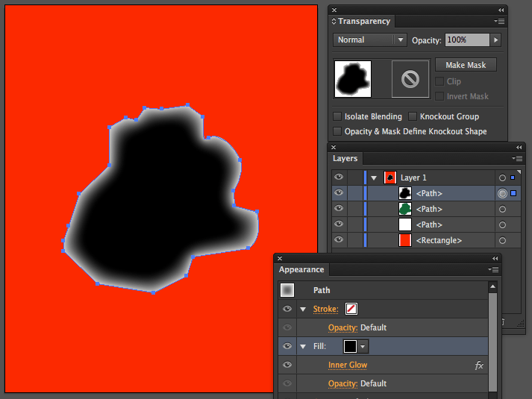This screenshot has height=399, width=532.
Task: Click the Make Mask button
Action: 466,65
